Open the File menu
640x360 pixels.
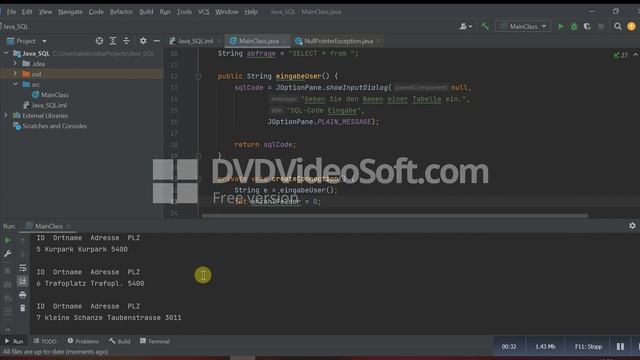[11, 12]
